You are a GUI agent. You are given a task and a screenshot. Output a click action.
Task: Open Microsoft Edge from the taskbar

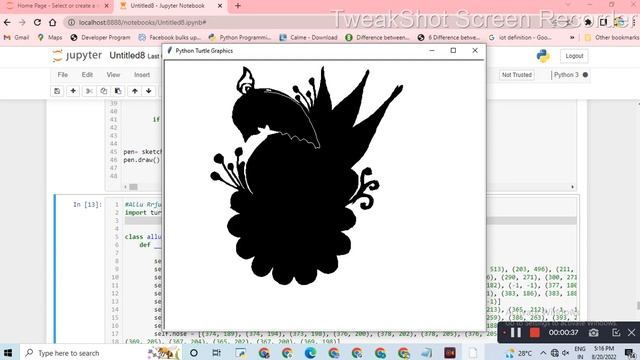coord(310,353)
